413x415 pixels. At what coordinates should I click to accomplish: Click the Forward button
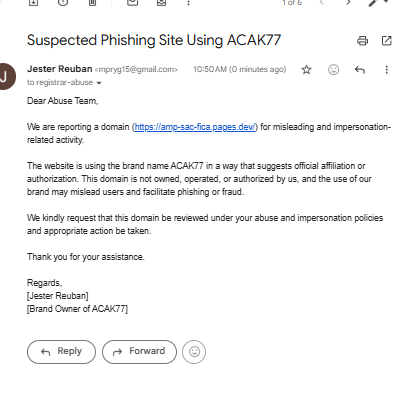point(139,352)
